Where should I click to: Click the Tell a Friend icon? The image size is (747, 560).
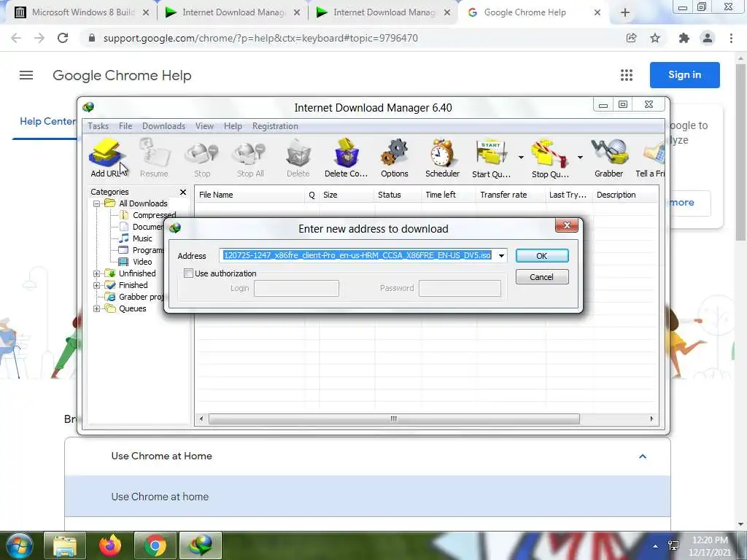[651, 158]
